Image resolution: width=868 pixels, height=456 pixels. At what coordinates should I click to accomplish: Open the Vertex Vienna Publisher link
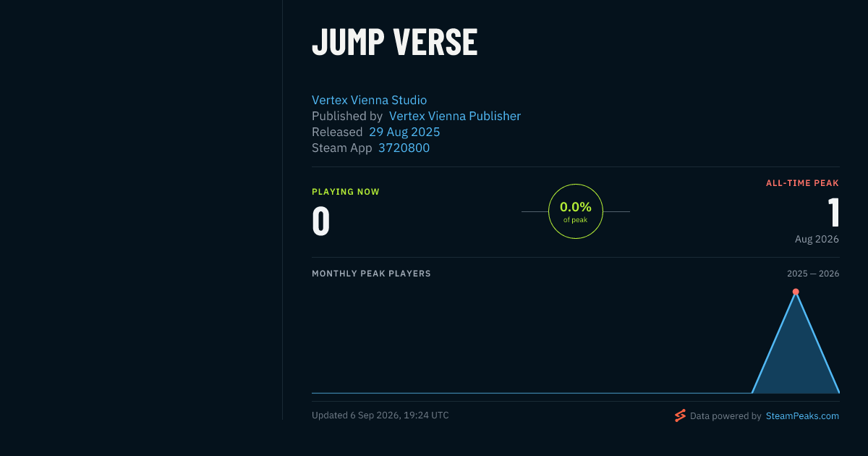pos(455,116)
